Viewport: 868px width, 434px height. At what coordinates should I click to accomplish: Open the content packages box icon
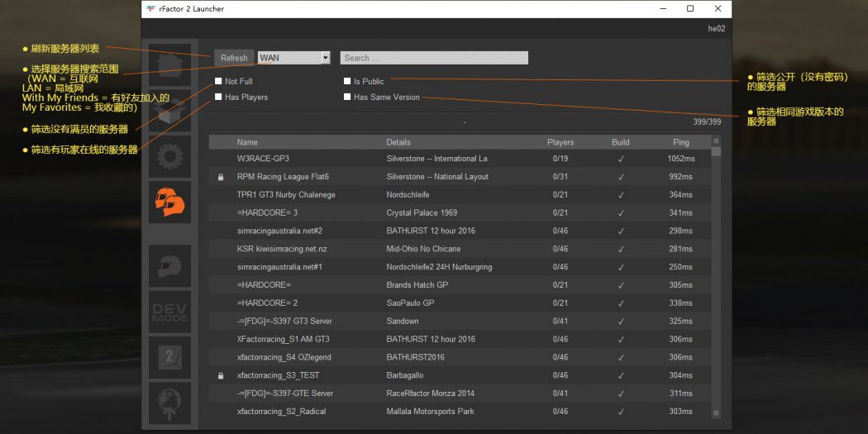pos(170,111)
